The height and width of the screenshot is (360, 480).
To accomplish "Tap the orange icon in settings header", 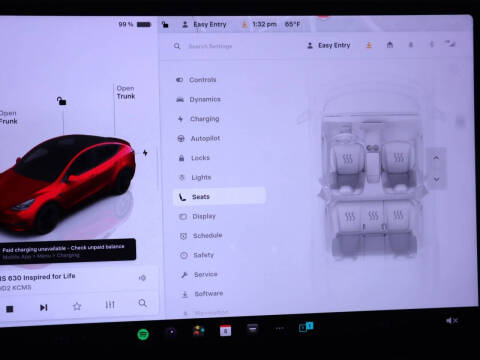I will pos(369,45).
